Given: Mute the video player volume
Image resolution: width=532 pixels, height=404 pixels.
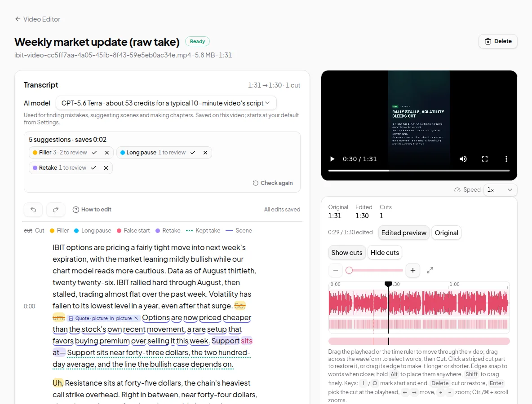Looking at the screenshot, I should tap(463, 159).
